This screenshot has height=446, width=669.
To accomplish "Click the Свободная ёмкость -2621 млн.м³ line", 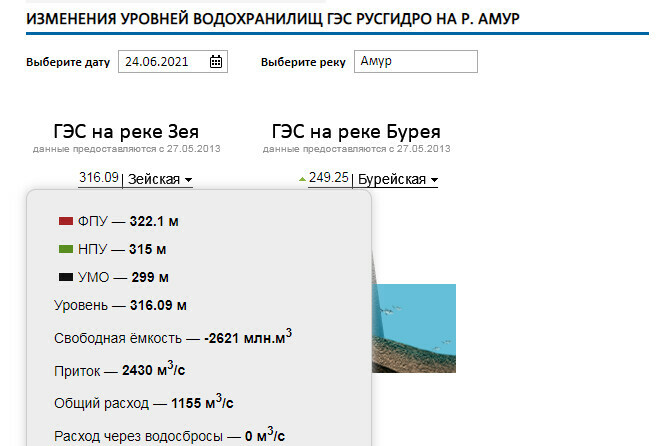I will [173, 337].
